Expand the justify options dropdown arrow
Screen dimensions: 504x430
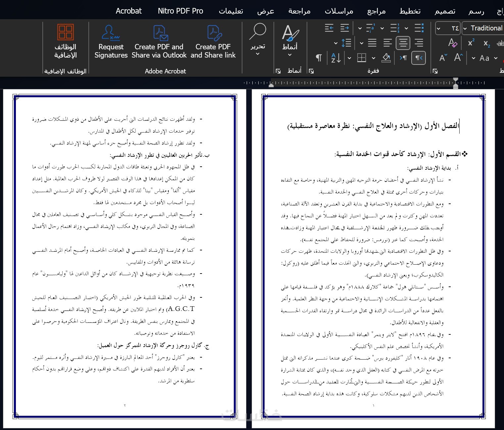362,43
